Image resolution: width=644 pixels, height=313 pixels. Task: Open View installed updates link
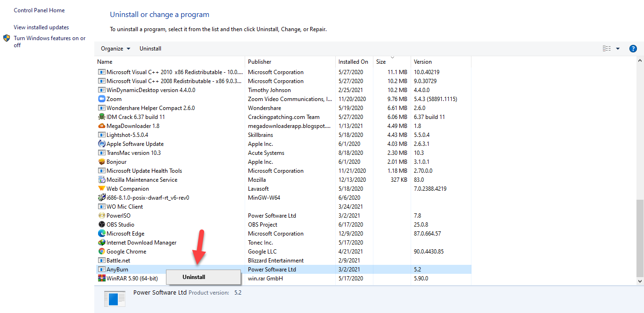pos(41,27)
